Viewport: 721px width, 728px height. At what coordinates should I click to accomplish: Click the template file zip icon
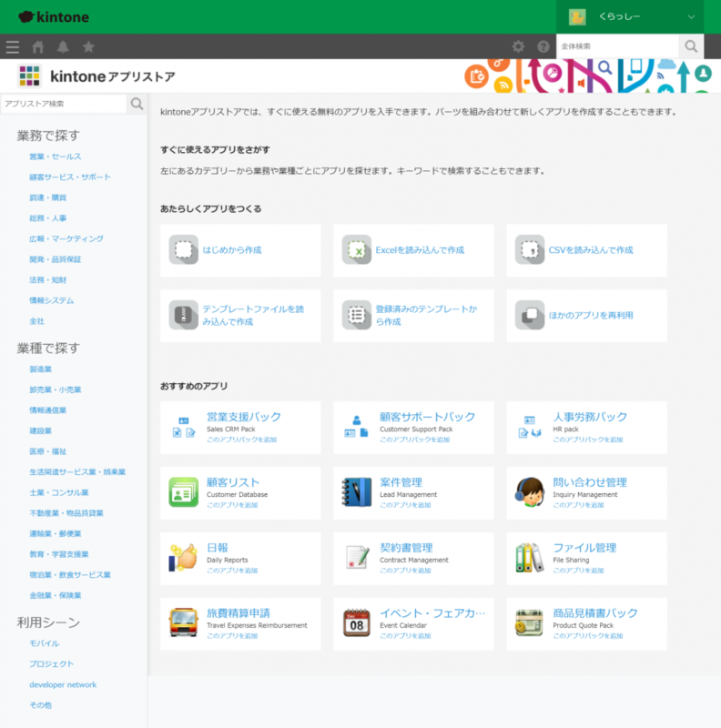click(184, 315)
